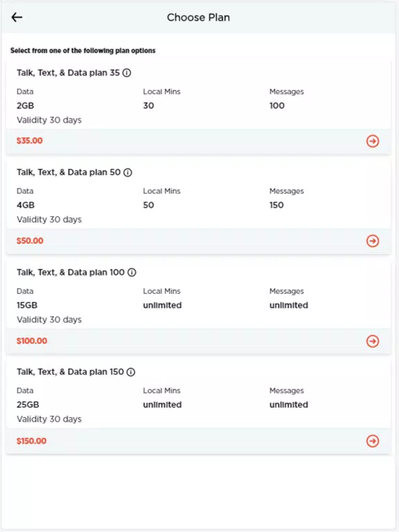Open info icon for plan 35
The width and height of the screenshot is (399, 532).
(x=127, y=73)
